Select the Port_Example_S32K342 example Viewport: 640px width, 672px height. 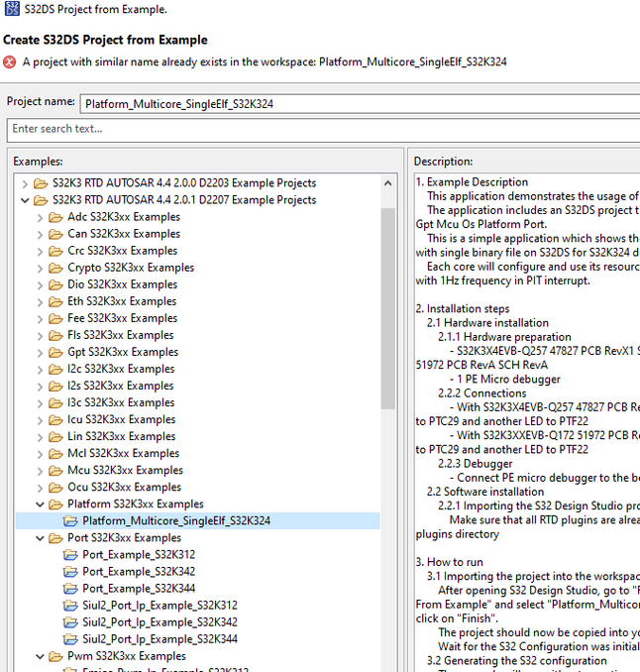[x=139, y=572]
